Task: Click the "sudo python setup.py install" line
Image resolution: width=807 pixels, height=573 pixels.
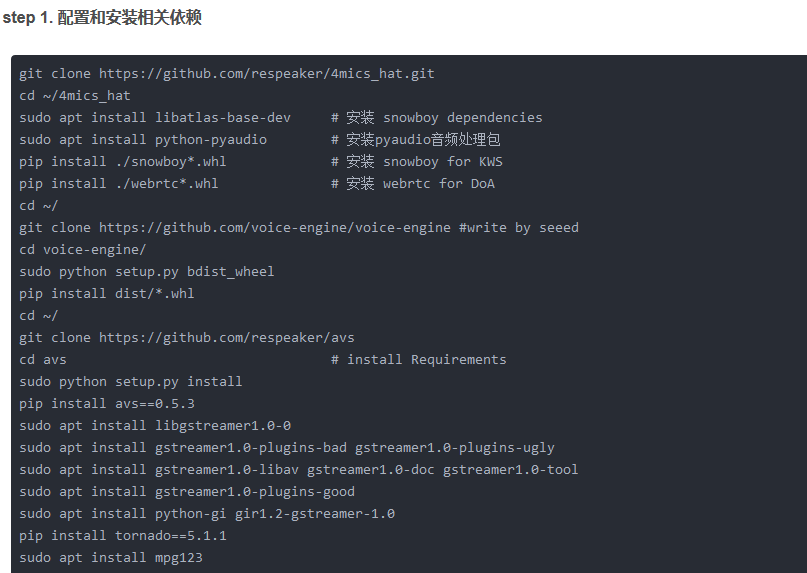Action: pos(130,381)
